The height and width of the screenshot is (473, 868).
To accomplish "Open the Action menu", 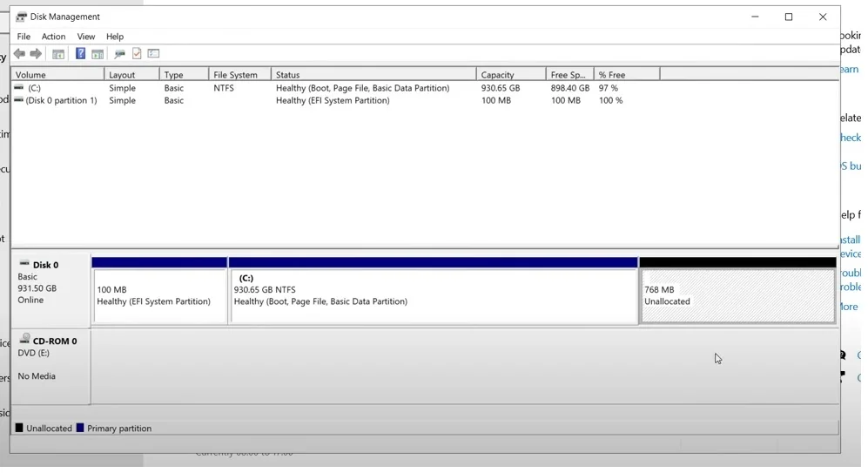I will [x=54, y=37].
